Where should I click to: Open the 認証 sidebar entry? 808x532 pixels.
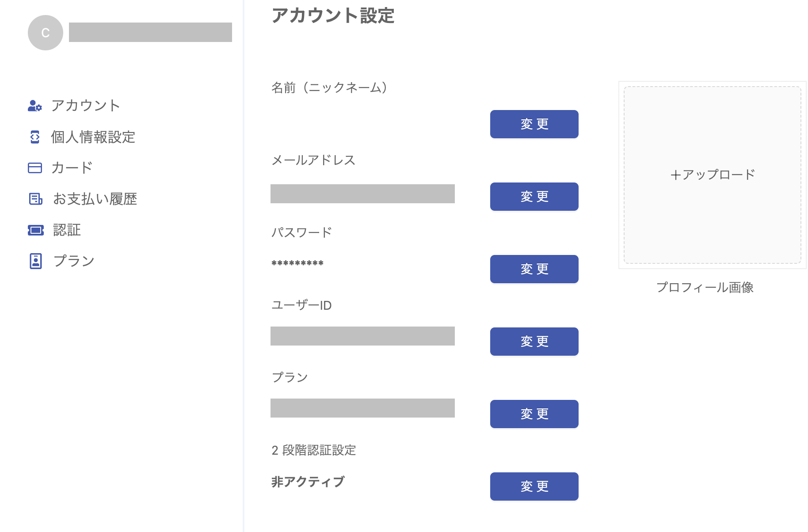pyautogui.click(x=67, y=230)
